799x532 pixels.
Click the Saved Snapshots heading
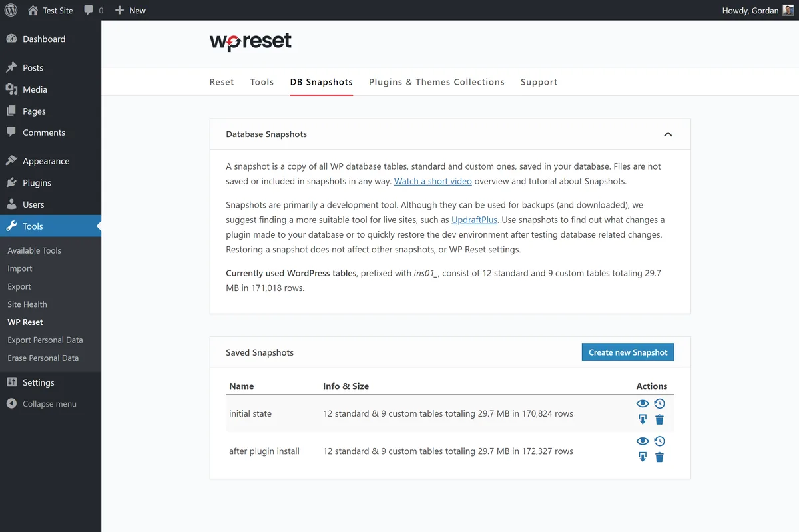pos(260,352)
